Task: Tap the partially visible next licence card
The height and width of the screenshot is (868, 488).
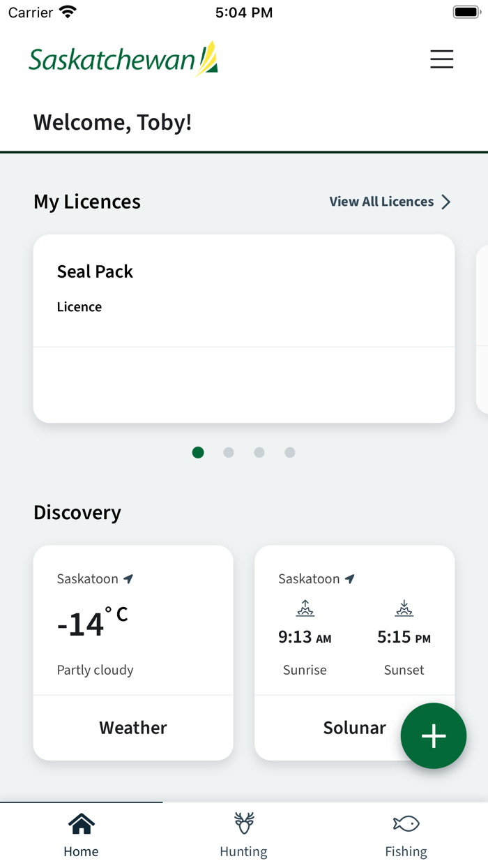Action: 482,329
